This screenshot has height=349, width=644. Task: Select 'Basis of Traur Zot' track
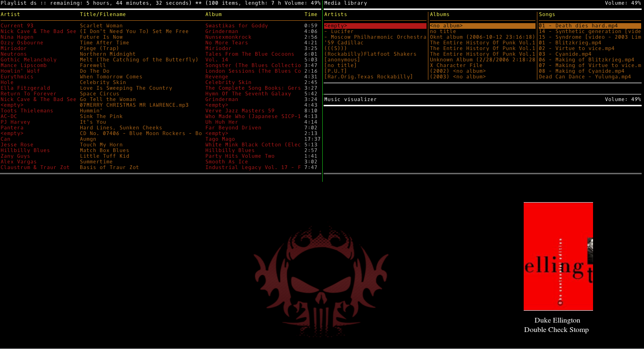[x=160, y=168]
